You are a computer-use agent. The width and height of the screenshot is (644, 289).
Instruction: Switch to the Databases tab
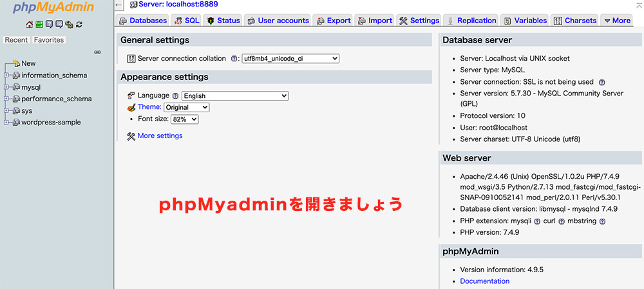(x=142, y=20)
